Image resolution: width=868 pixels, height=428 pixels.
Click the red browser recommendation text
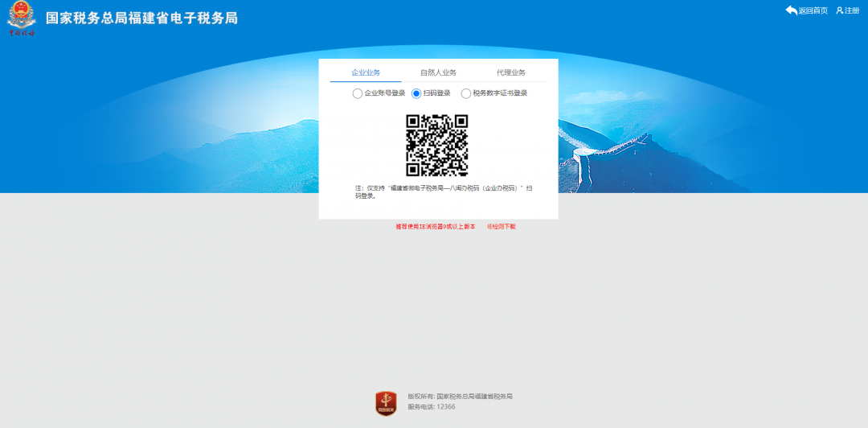(436, 227)
